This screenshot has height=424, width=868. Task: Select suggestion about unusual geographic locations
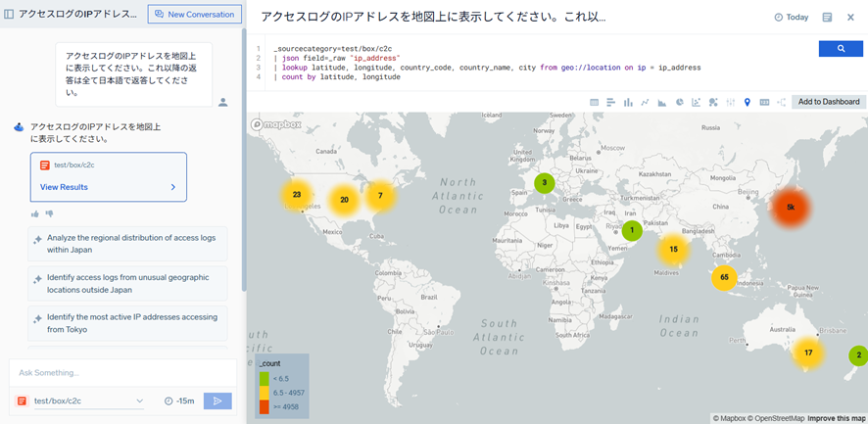(127, 283)
